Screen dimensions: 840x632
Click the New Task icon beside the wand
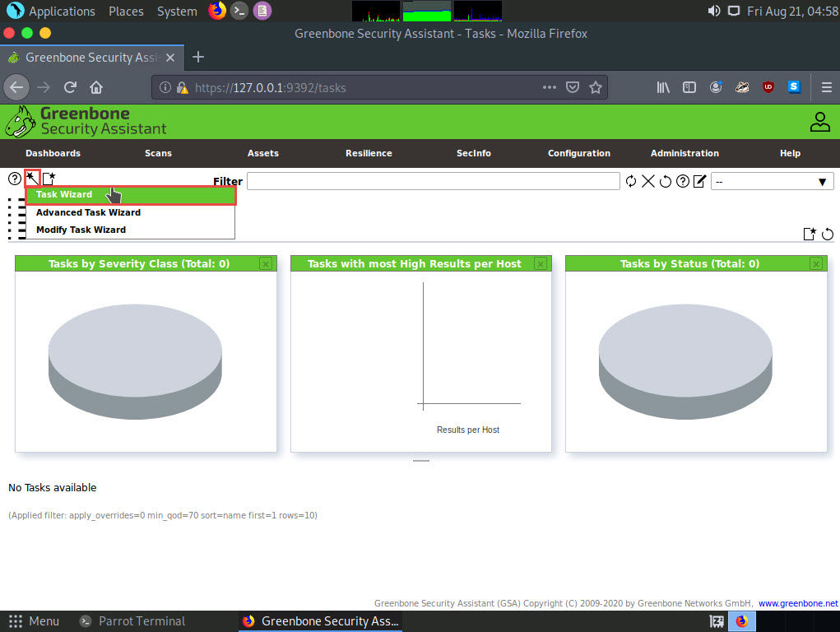[x=49, y=178]
